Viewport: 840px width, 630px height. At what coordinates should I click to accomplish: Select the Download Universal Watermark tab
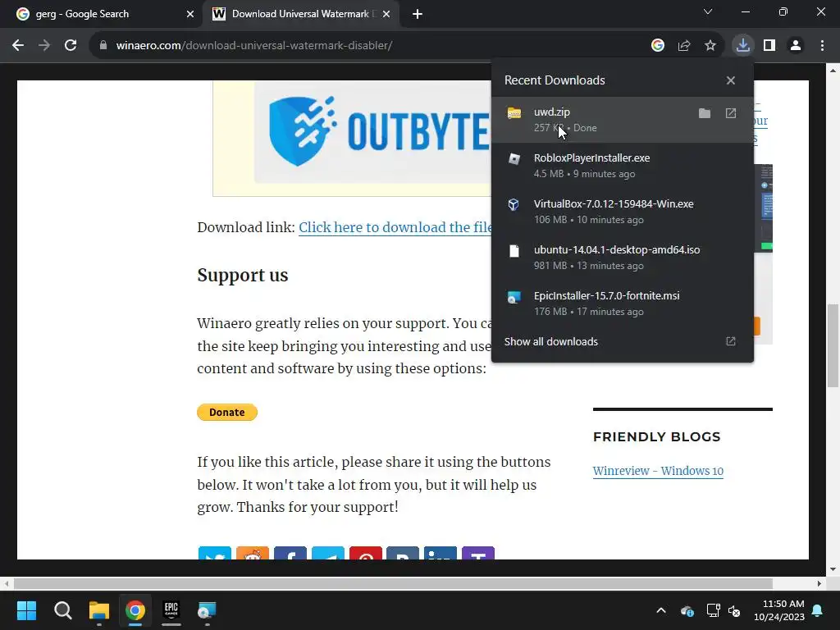click(x=300, y=14)
